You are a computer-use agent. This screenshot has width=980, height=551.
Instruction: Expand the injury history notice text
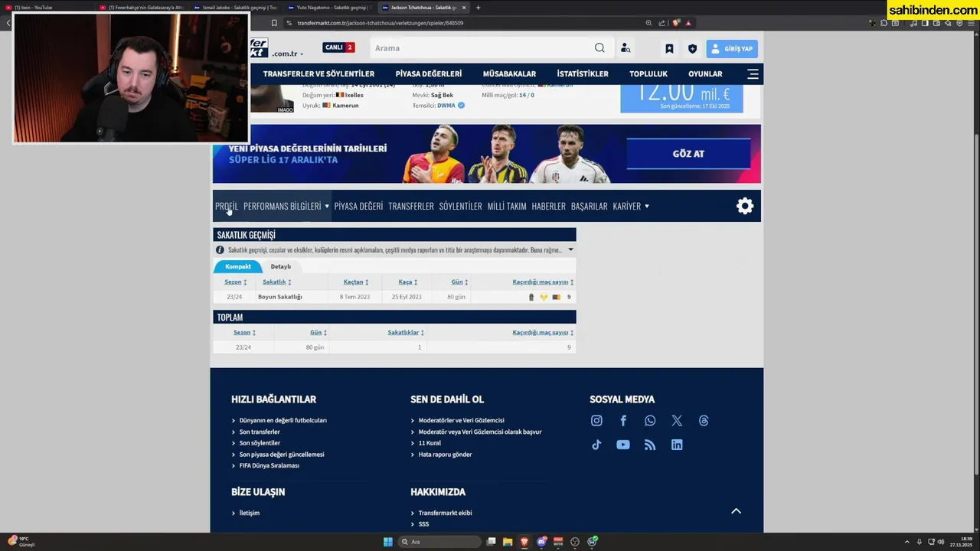click(x=570, y=249)
